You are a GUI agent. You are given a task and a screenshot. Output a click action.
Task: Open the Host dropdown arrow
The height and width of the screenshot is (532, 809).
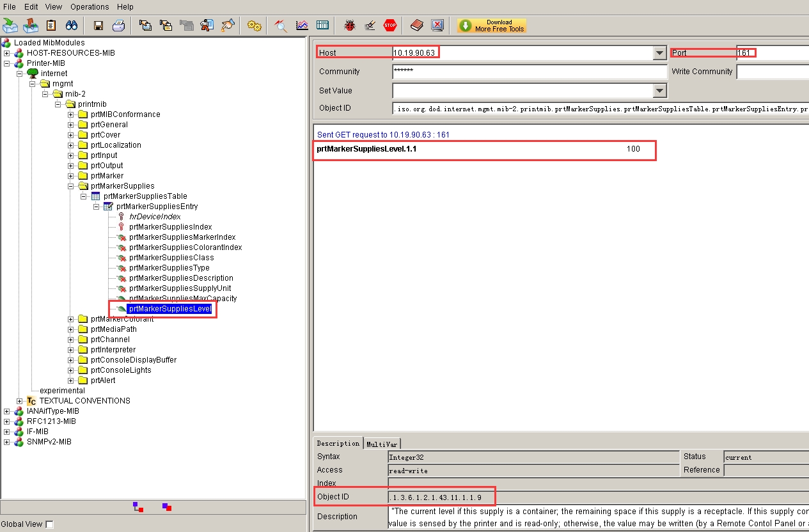pos(660,53)
